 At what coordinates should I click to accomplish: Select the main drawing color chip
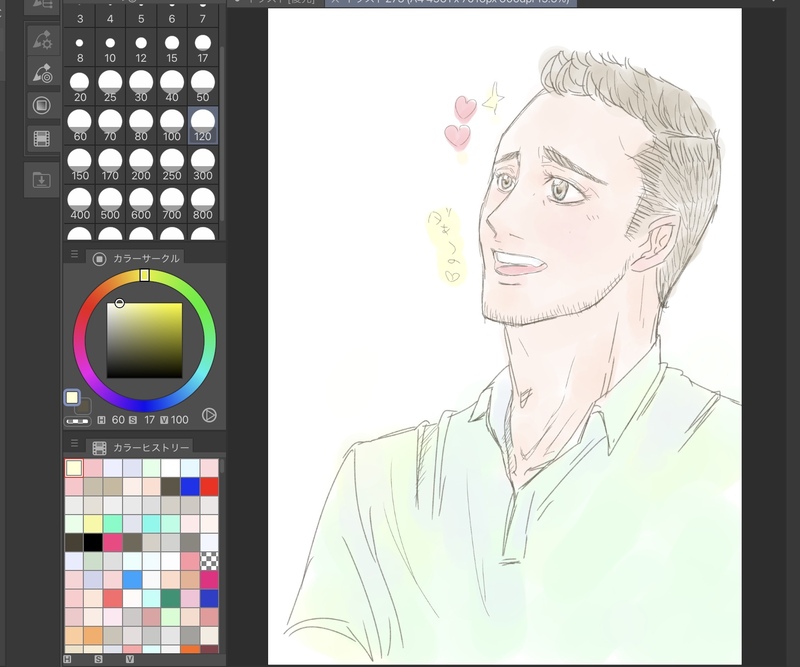(x=72, y=398)
